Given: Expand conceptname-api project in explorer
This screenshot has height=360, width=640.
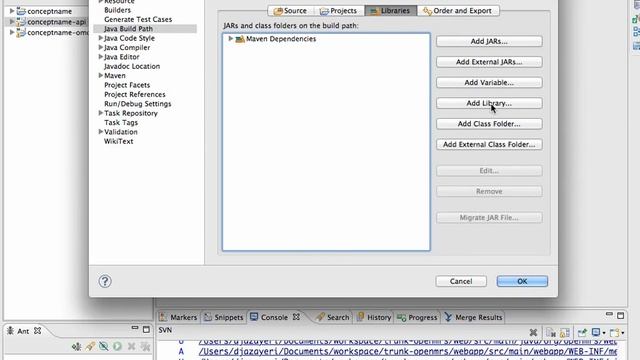Looking at the screenshot, I should [x=12, y=22].
